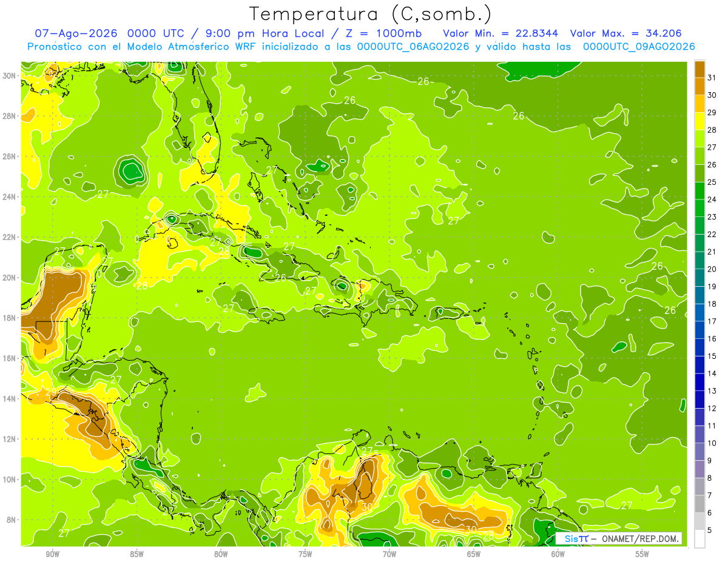Click the dark brown top swatch of color legend

click(x=699, y=70)
